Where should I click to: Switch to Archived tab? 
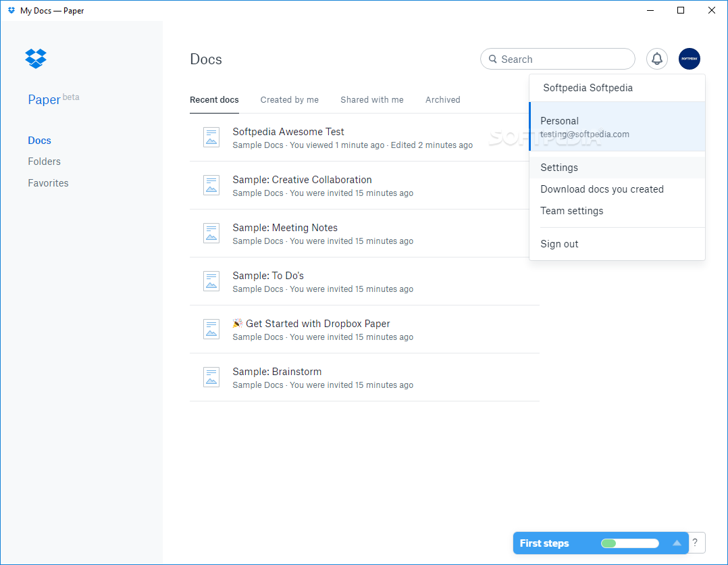coord(443,100)
